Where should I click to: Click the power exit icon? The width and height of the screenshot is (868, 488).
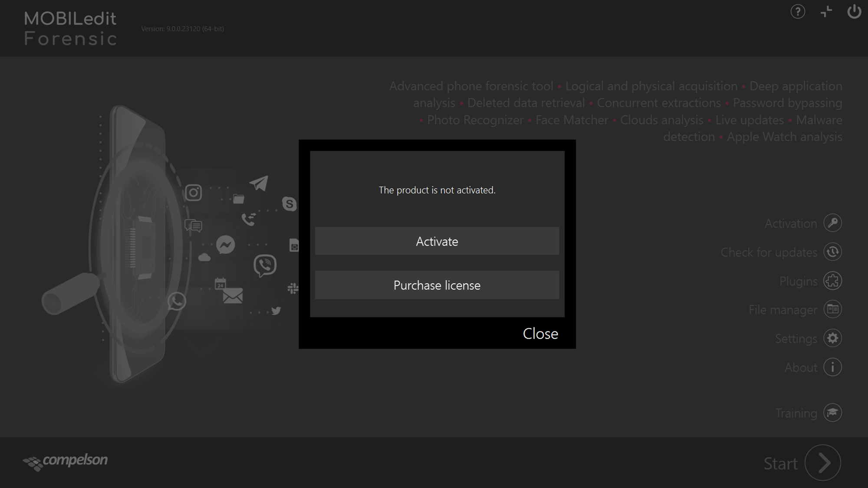click(x=854, y=12)
